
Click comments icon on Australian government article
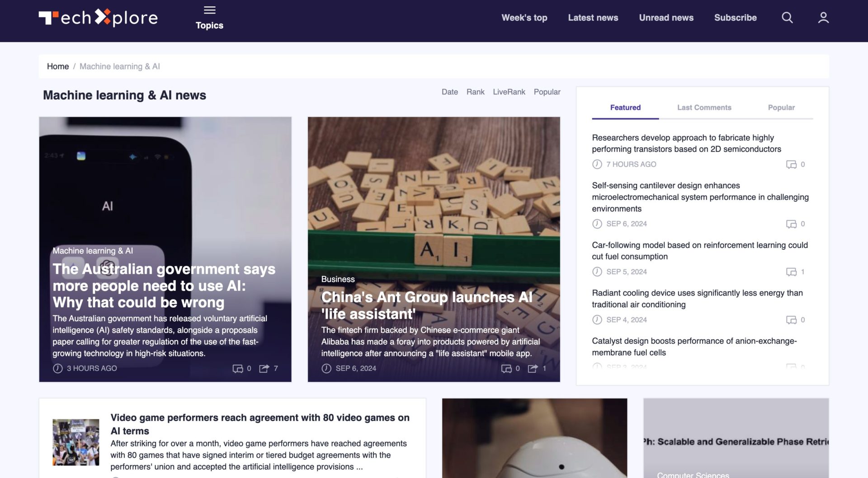click(238, 369)
